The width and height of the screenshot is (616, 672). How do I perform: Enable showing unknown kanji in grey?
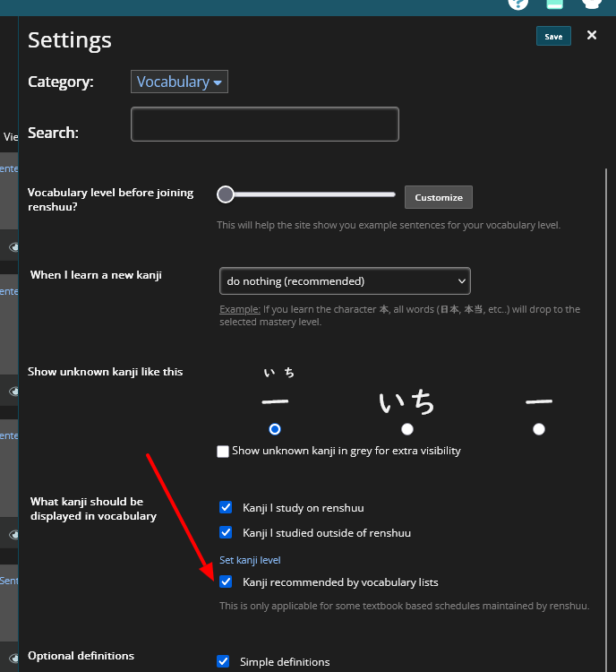click(x=223, y=452)
